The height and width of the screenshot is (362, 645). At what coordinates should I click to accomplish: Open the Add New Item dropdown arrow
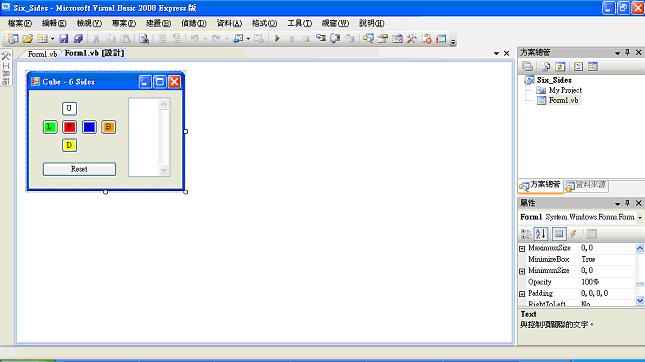52,39
